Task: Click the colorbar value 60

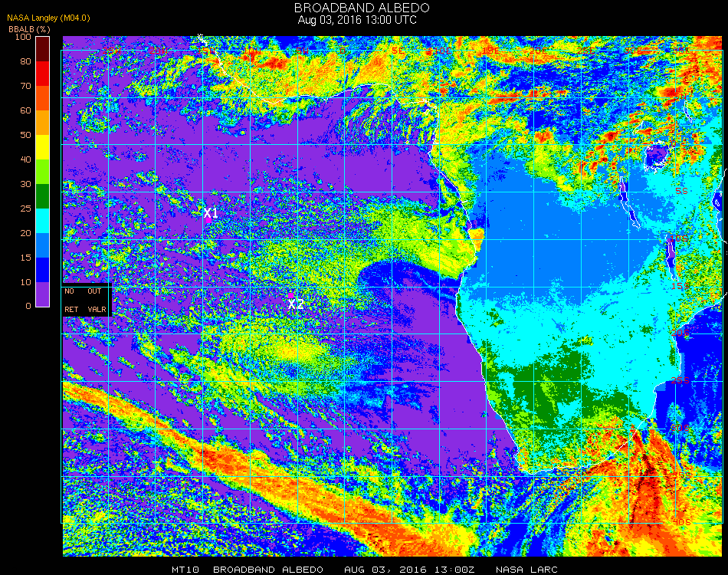Action: (x=25, y=110)
